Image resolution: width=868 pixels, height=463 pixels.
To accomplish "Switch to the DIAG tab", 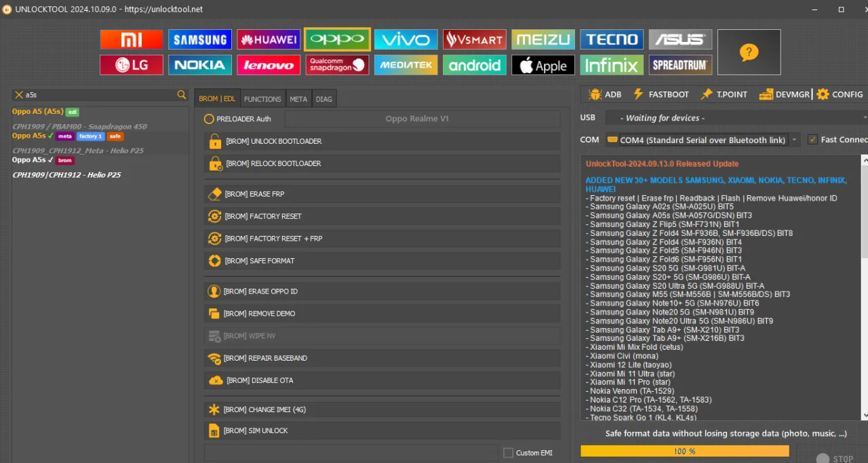I will [x=324, y=99].
